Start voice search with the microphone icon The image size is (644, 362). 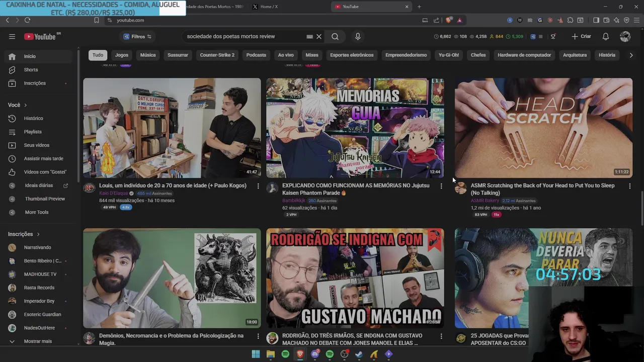pyautogui.click(x=358, y=36)
